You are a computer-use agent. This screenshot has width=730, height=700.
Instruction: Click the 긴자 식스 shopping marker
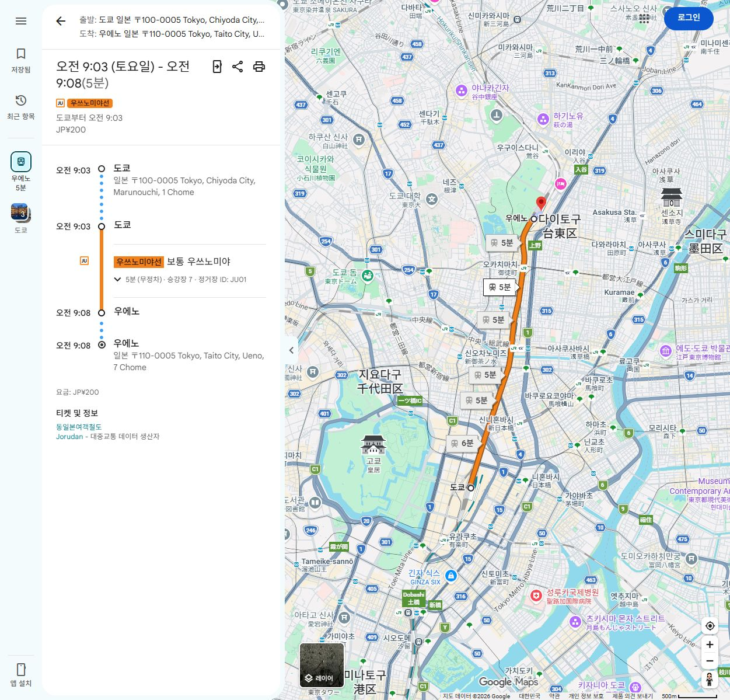(450, 576)
